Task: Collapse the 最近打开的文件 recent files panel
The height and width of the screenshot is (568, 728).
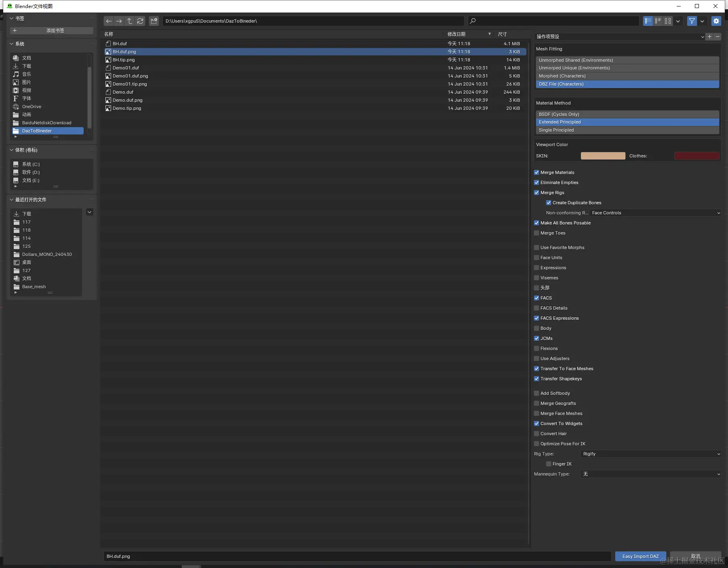Action: [12, 199]
